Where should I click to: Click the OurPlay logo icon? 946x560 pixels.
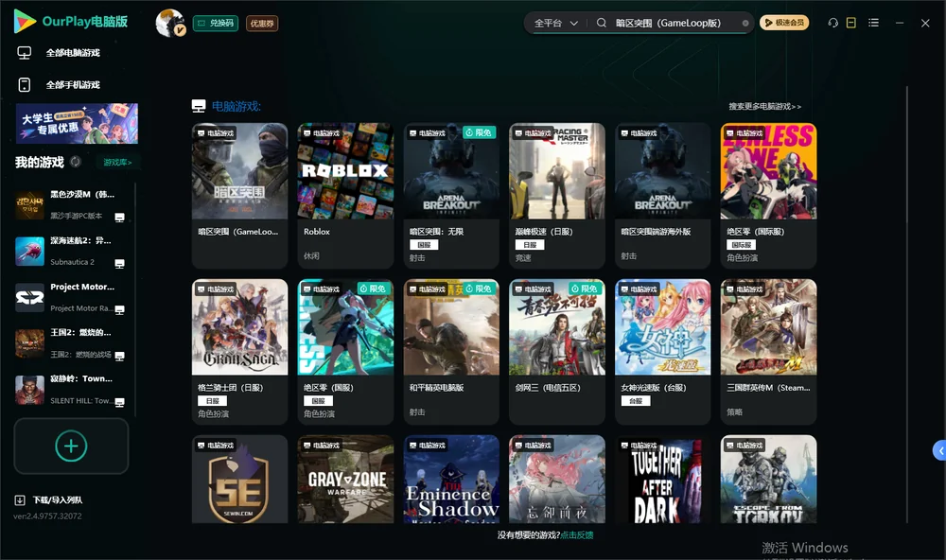[x=25, y=22]
